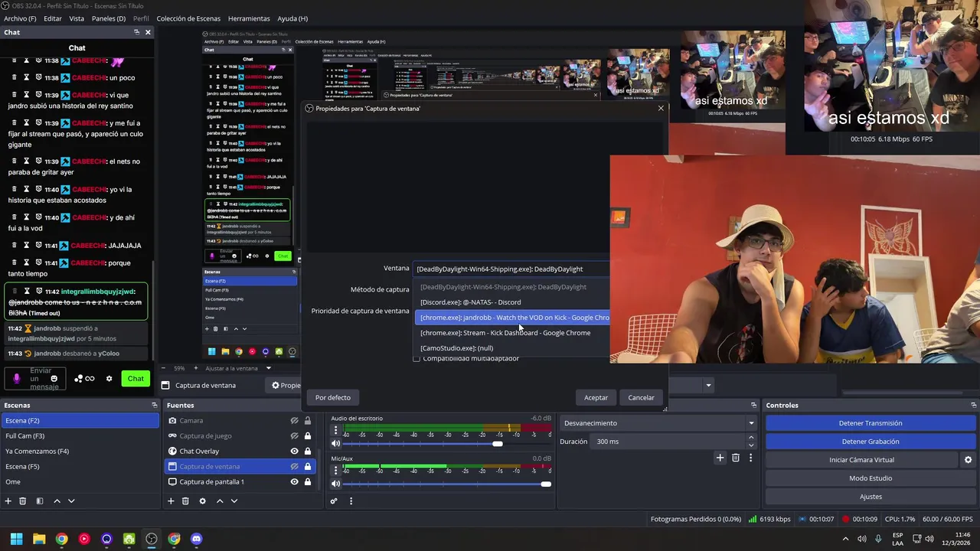The width and height of the screenshot is (980, 551).
Task: Click the chat settings gear icon
Action: click(109, 379)
